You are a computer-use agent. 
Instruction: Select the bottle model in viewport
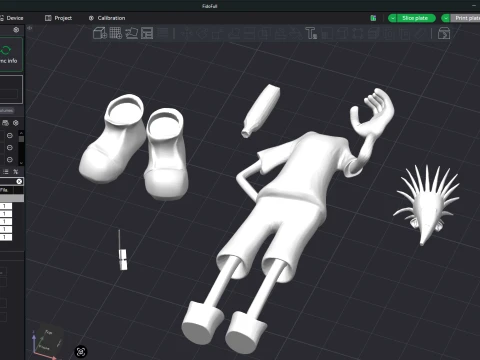[x=261, y=111]
